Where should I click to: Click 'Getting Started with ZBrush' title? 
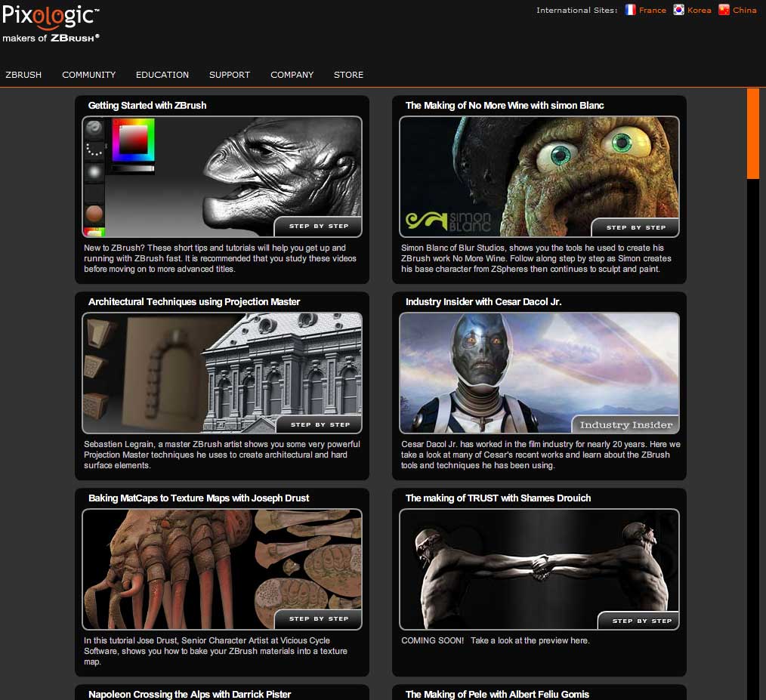(x=147, y=106)
